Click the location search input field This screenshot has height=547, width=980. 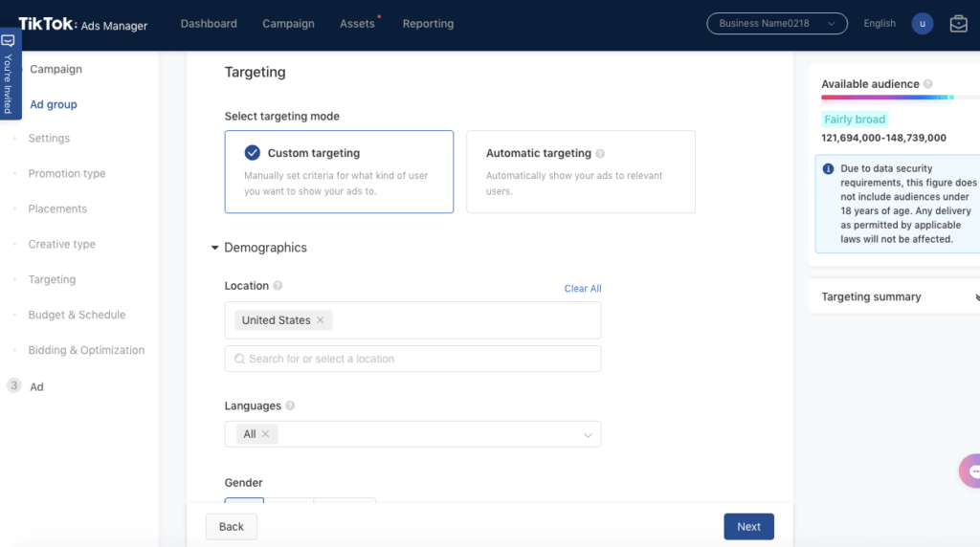(413, 359)
